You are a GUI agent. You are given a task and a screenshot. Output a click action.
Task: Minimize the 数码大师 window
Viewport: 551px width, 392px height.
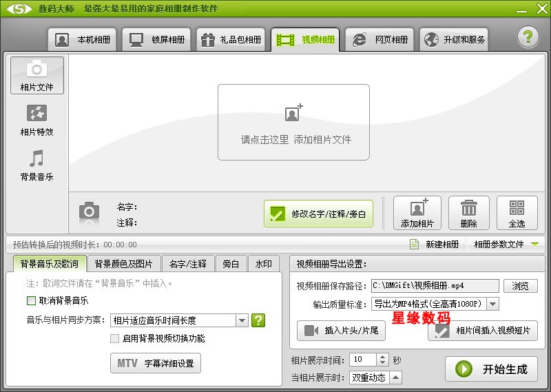[x=521, y=10]
